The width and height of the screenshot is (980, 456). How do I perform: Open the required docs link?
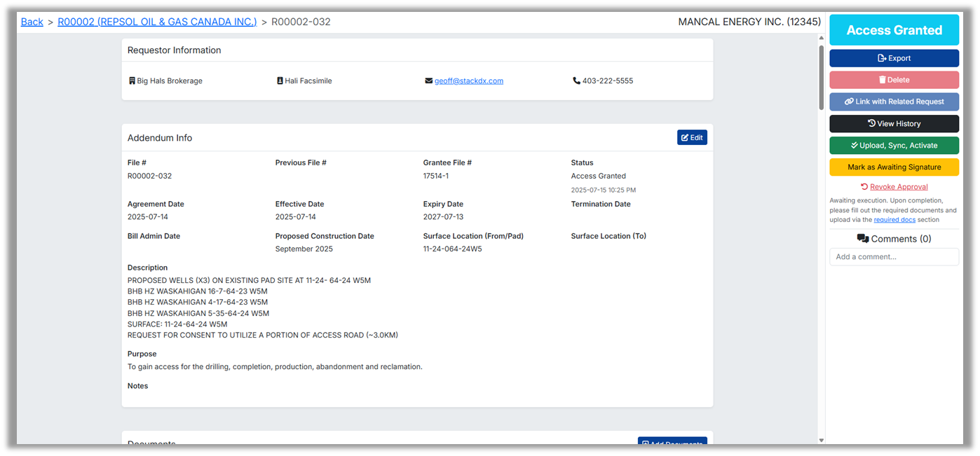[x=894, y=220]
